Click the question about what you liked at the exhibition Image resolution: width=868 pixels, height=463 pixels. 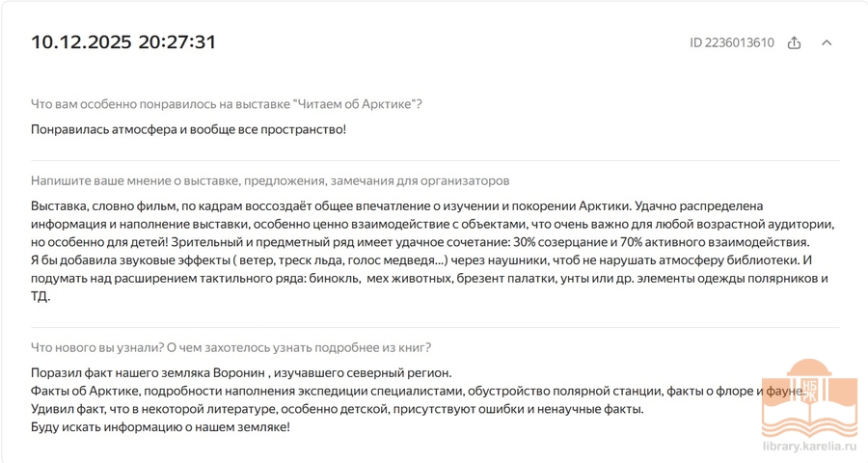(x=227, y=104)
